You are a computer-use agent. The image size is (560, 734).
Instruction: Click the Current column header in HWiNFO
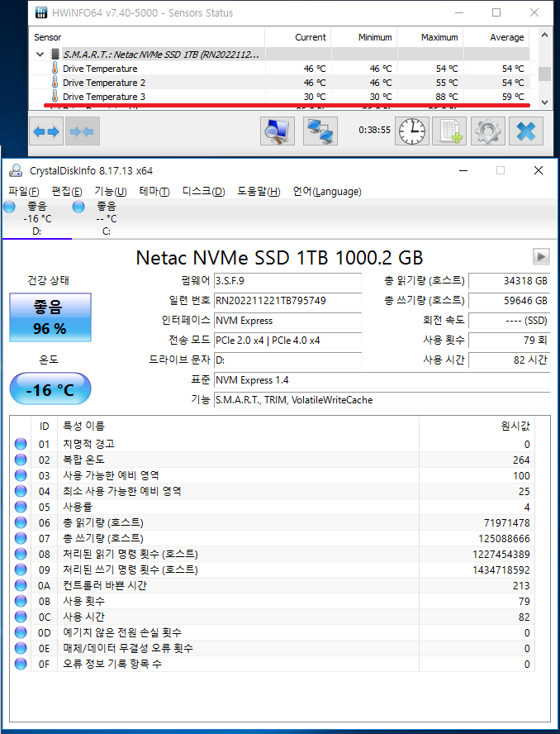297,37
